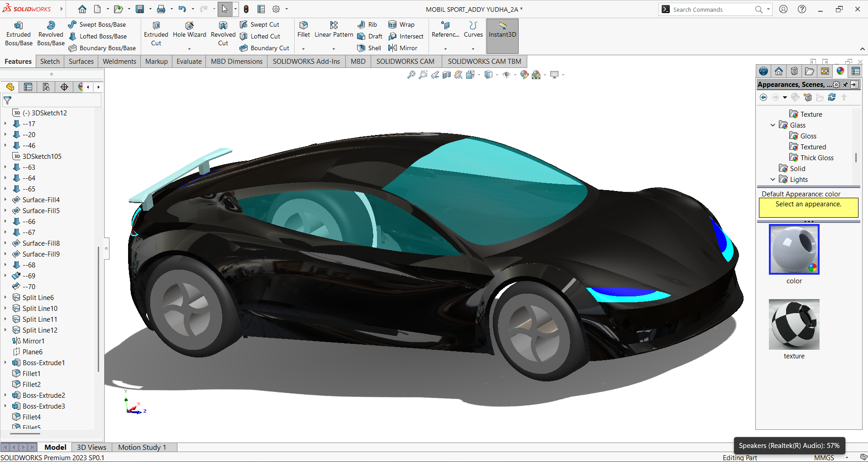Select Surface-Fill4 in feature tree
Viewport: 868px width, 462px height.
click(41, 200)
